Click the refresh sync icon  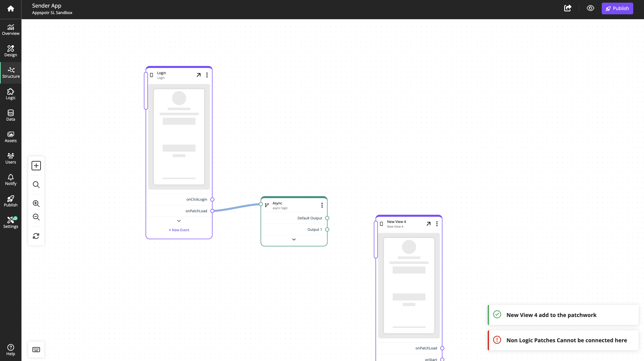36,236
